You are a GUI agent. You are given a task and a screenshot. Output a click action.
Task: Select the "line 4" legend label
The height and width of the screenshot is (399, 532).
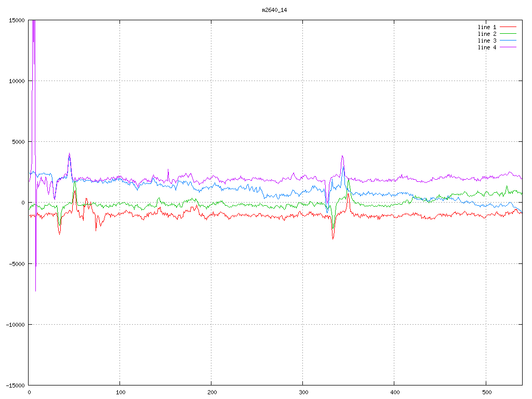(487, 47)
